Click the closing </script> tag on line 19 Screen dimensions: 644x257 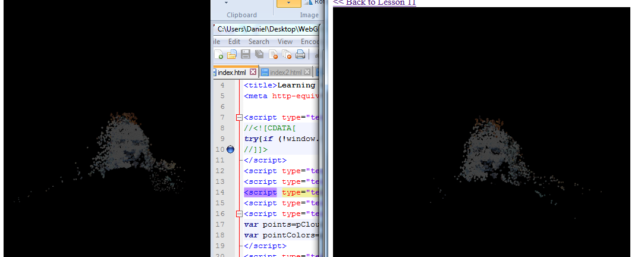click(265, 246)
